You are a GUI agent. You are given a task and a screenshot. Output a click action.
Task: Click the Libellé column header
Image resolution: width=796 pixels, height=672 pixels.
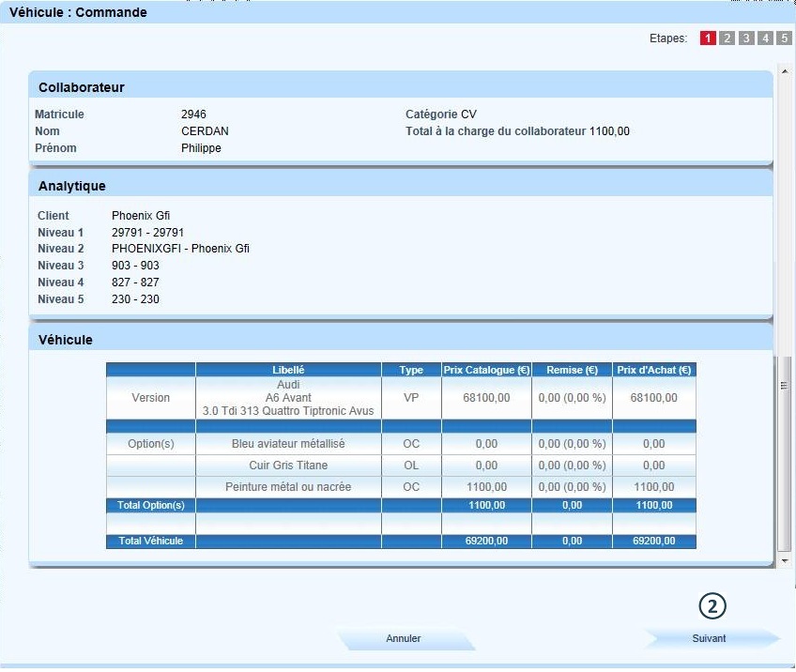click(x=288, y=370)
